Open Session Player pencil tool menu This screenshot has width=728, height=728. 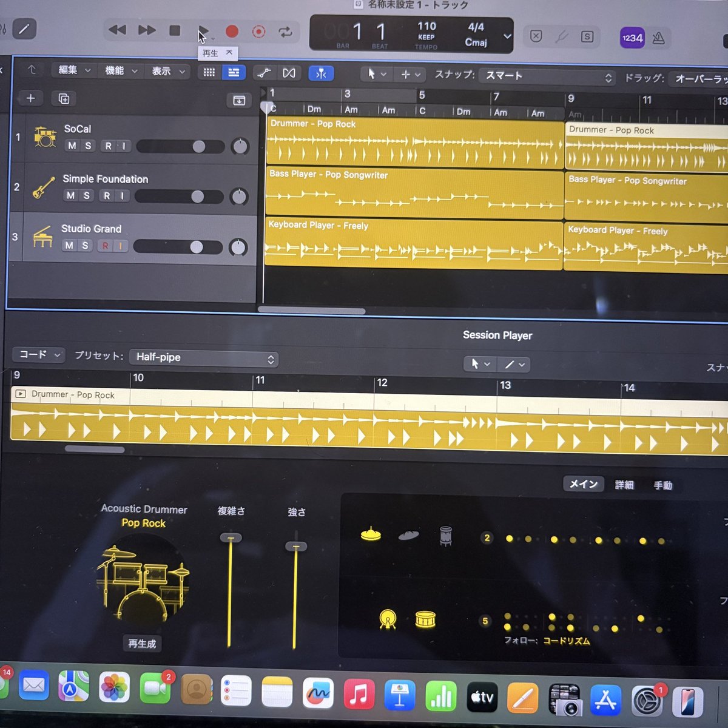(x=514, y=365)
